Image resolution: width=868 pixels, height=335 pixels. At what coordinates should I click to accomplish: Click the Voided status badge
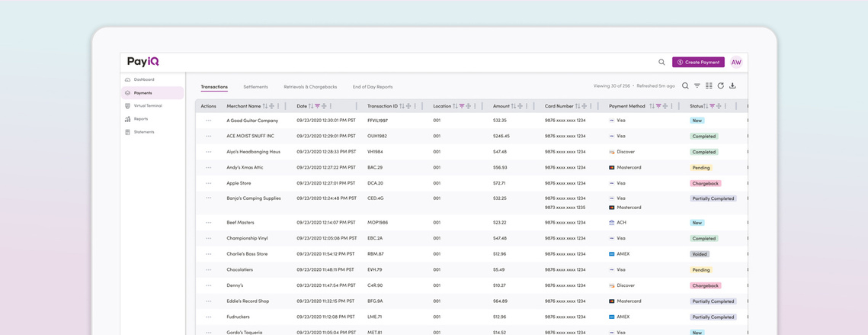click(700, 254)
